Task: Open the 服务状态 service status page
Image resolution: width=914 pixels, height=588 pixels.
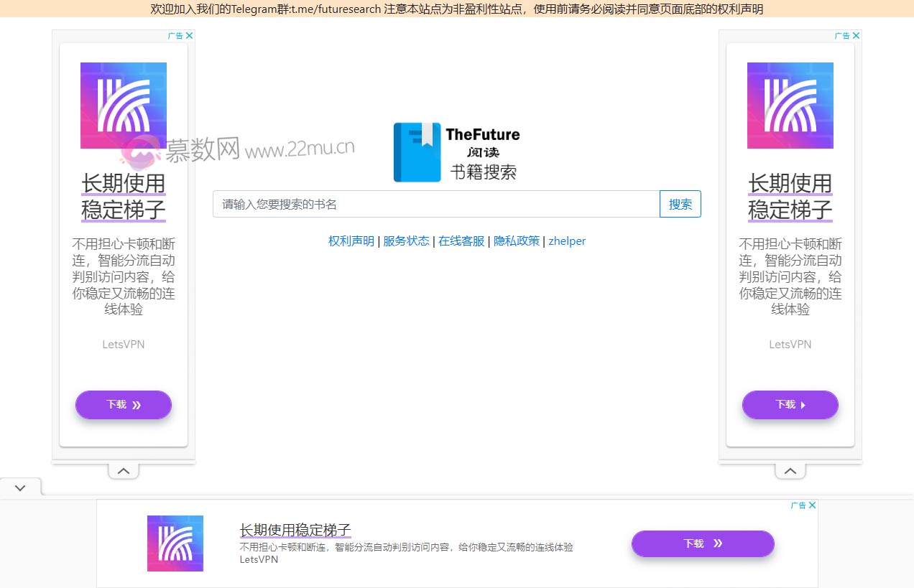Action: (x=406, y=241)
